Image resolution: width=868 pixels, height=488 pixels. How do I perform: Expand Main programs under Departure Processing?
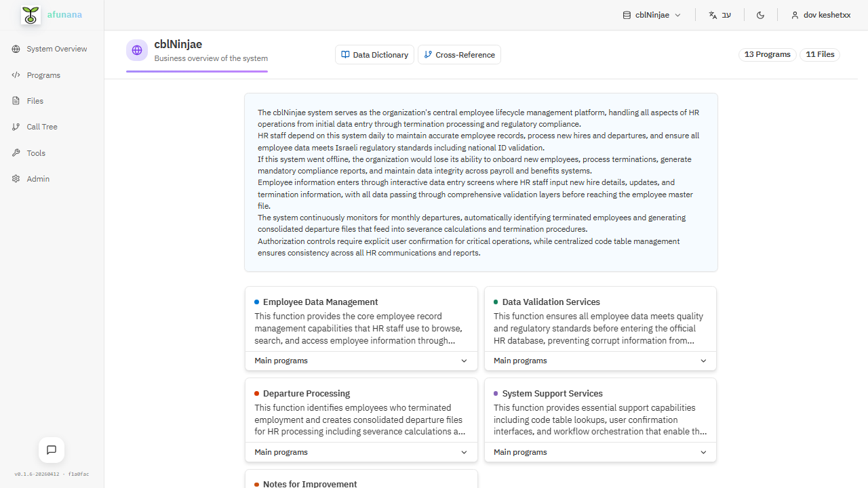pyautogui.click(x=361, y=451)
